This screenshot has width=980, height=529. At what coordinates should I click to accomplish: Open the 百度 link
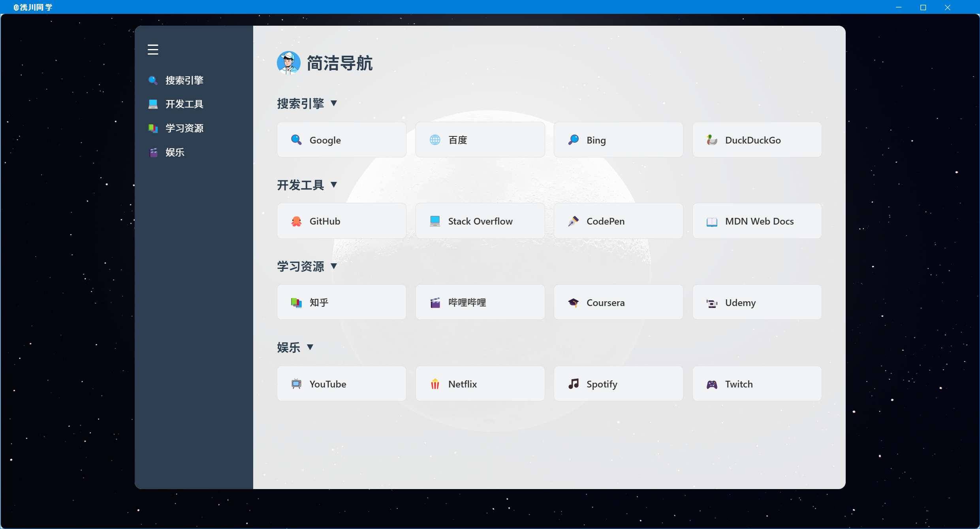(x=480, y=140)
